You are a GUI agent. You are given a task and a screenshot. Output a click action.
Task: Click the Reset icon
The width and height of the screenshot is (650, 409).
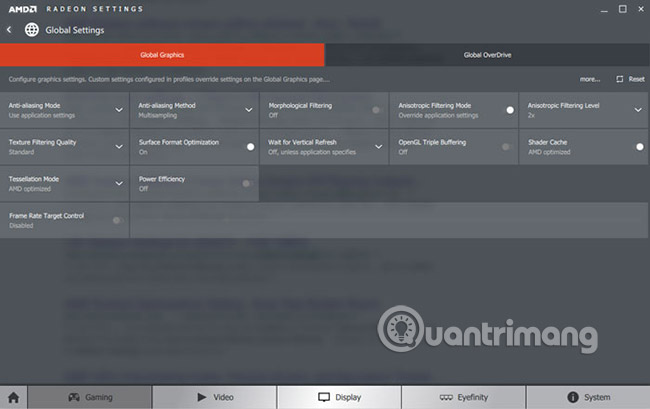point(619,79)
